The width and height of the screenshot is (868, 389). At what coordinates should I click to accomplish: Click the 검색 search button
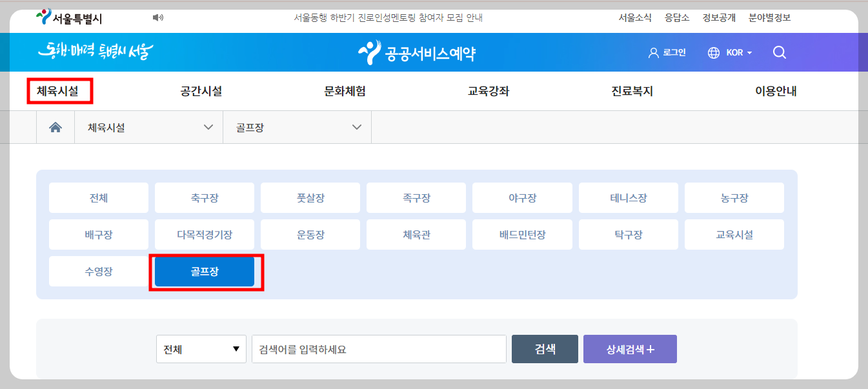(x=544, y=348)
